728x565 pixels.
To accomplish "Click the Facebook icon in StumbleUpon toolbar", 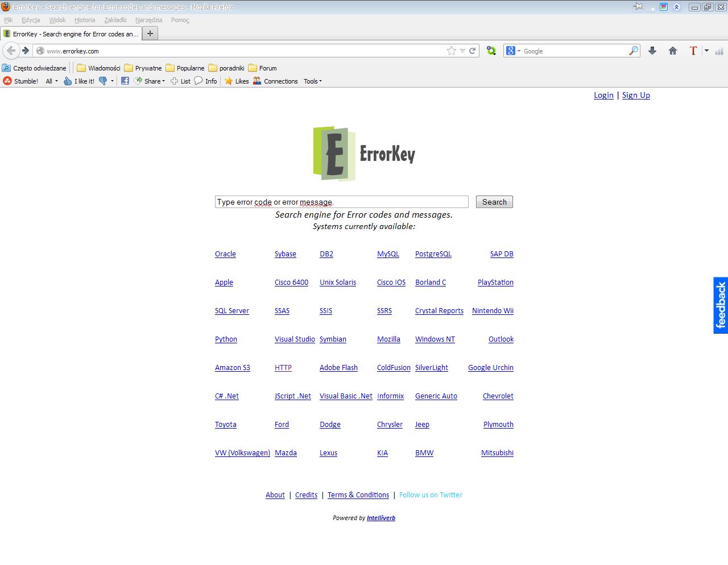I will (x=125, y=81).
